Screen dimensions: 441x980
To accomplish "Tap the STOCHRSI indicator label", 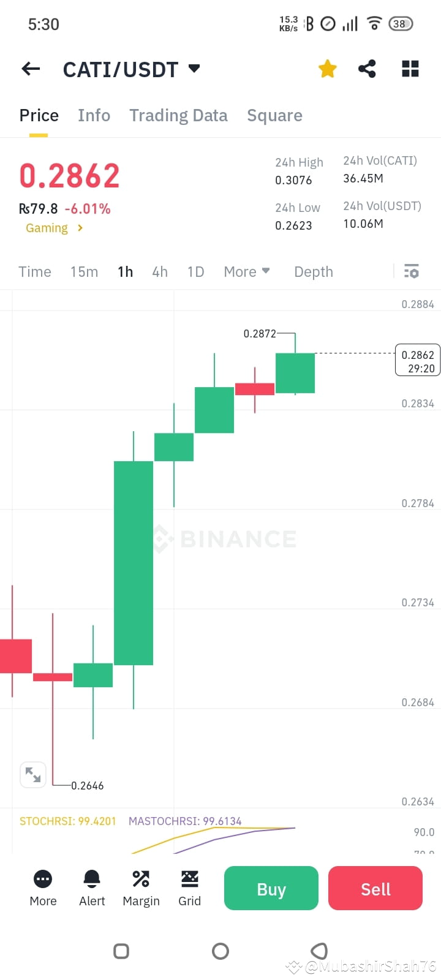I will click(67, 821).
